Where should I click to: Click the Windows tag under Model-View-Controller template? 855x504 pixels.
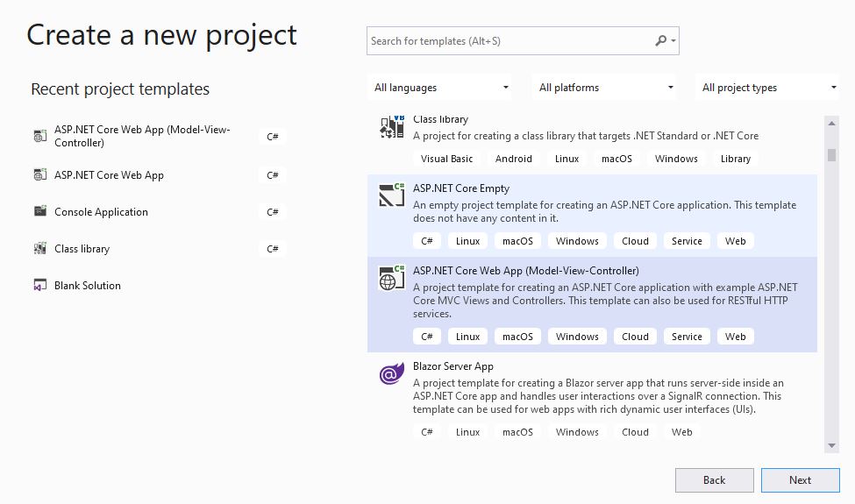[577, 337]
